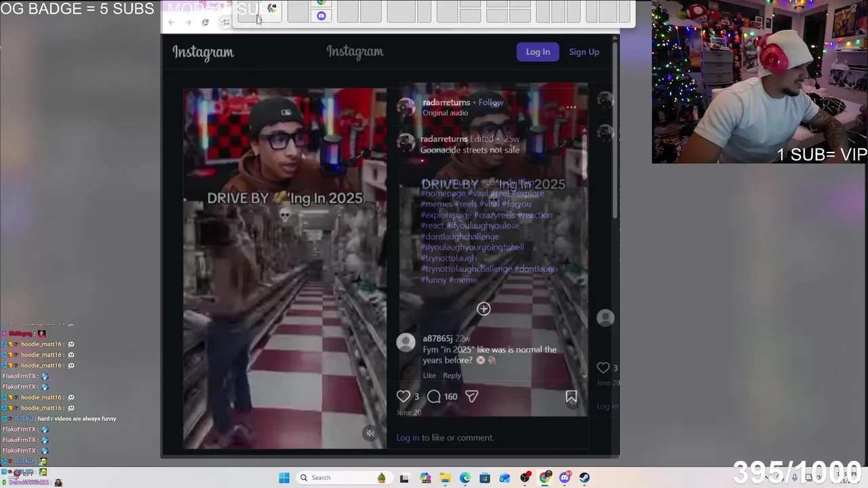868x488 pixels.
Task: Click Like under a87865j's comment
Action: pyautogui.click(x=429, y=375)
